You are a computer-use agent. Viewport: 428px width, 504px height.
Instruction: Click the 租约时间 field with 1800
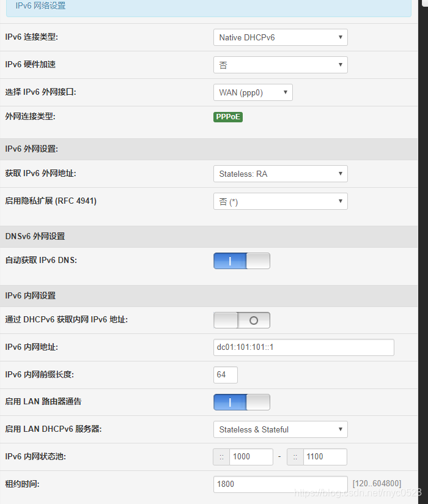point(280,484)
